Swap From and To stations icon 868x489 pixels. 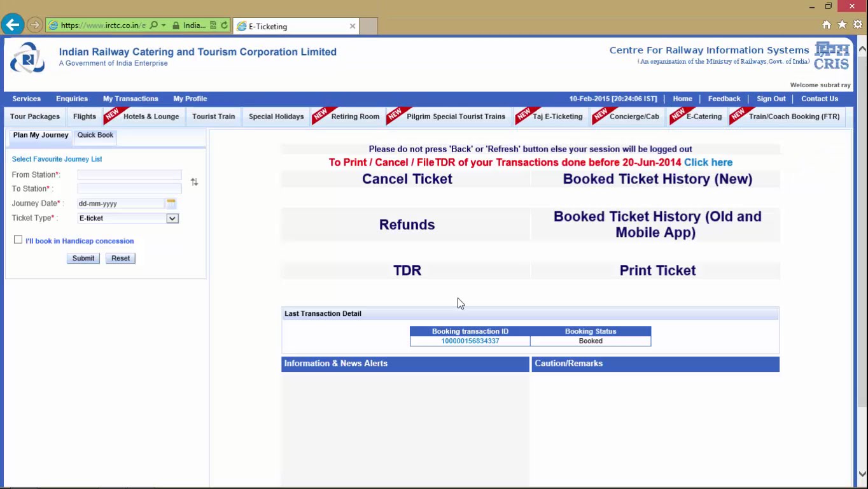click(194, 182)
